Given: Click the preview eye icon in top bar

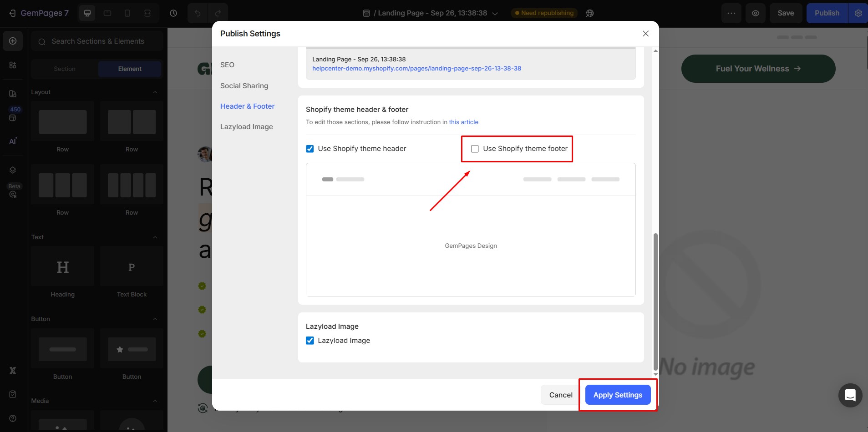Looking at the screenshot, I should coord(755,13).
